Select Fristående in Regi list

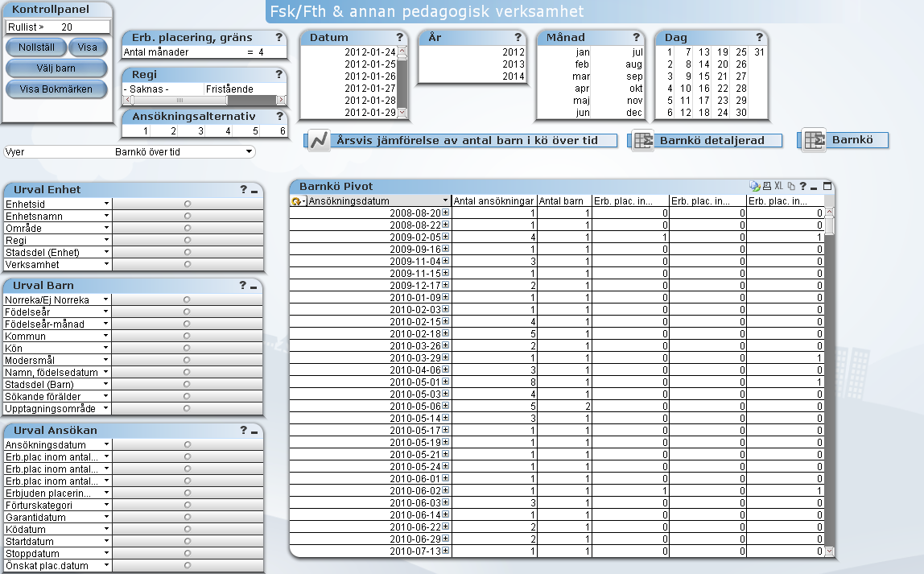click(x=245, y=89)
